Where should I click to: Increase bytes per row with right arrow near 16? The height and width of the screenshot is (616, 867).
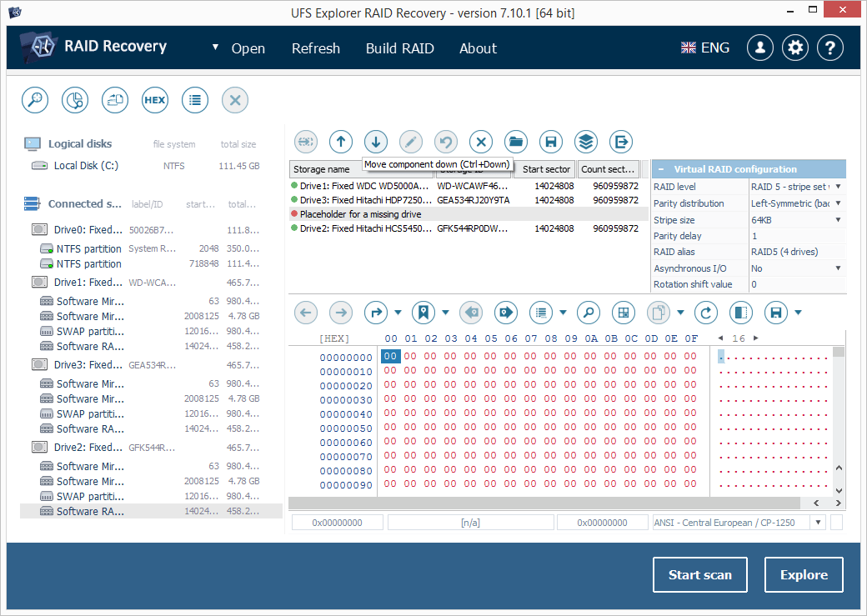coord(756,338)
